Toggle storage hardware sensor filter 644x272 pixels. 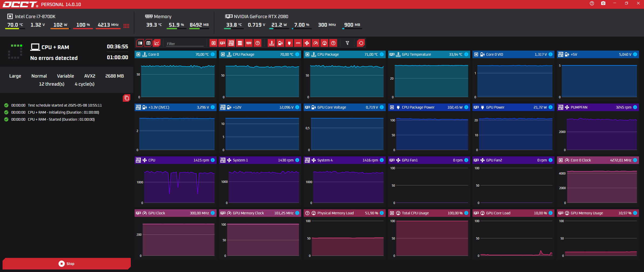point(240,43)
